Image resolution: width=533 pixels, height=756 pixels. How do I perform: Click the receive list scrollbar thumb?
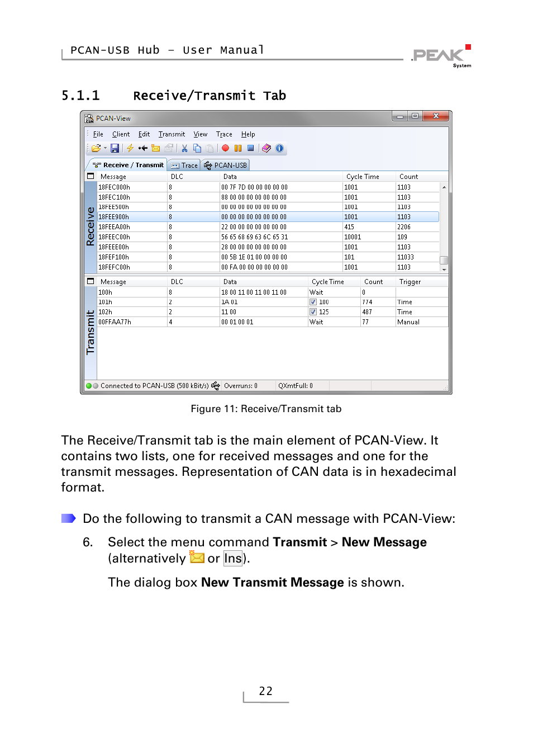tap(444, 261)
